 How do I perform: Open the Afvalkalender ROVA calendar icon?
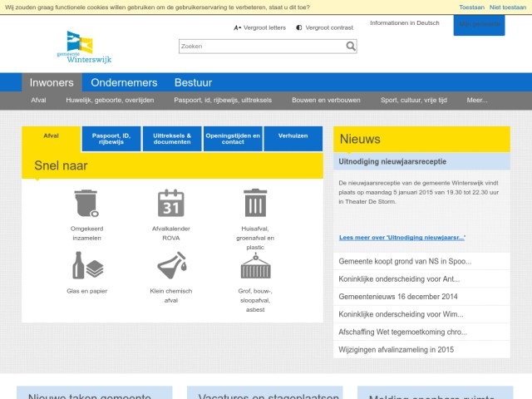[x=170, y=203]
